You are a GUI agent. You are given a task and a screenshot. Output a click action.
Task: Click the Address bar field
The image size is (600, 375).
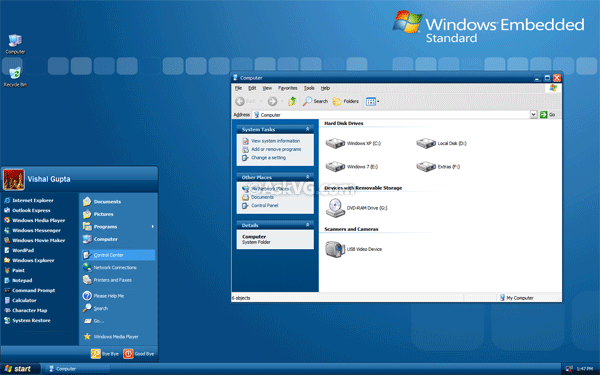click(x=391, y=114)
